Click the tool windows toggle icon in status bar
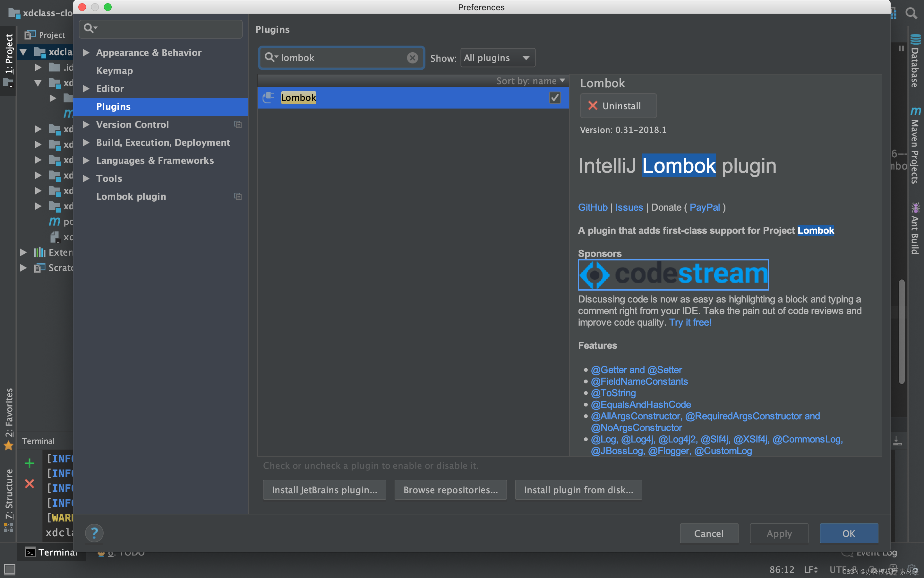The width and height of the screenshot is (924, 578). [x=10, y=569]
